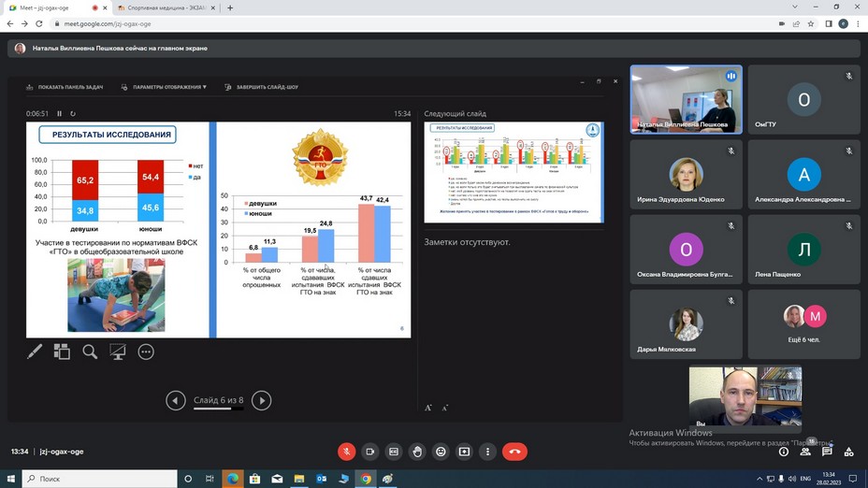Select Ирина Эдуардовна Юденко tile
The height and width of the screenshot is (488, 868).
[x=686, y=174]
